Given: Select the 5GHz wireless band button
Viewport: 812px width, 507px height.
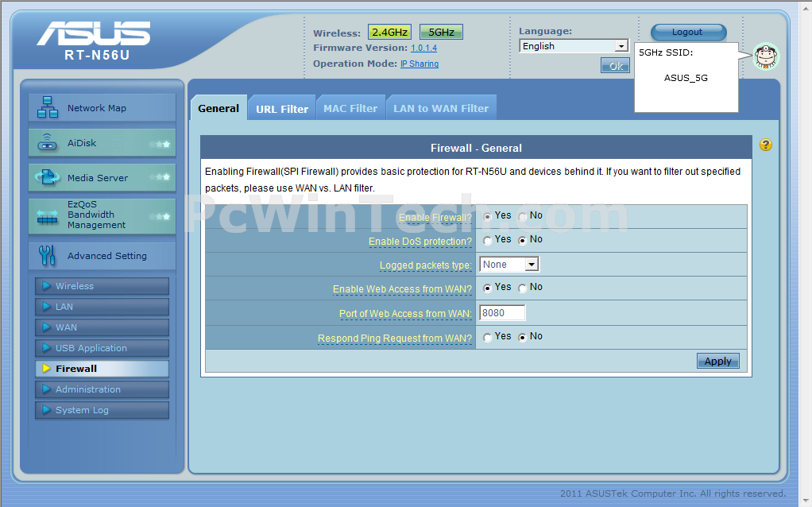Looking at the screenshot, I should 441,32.
